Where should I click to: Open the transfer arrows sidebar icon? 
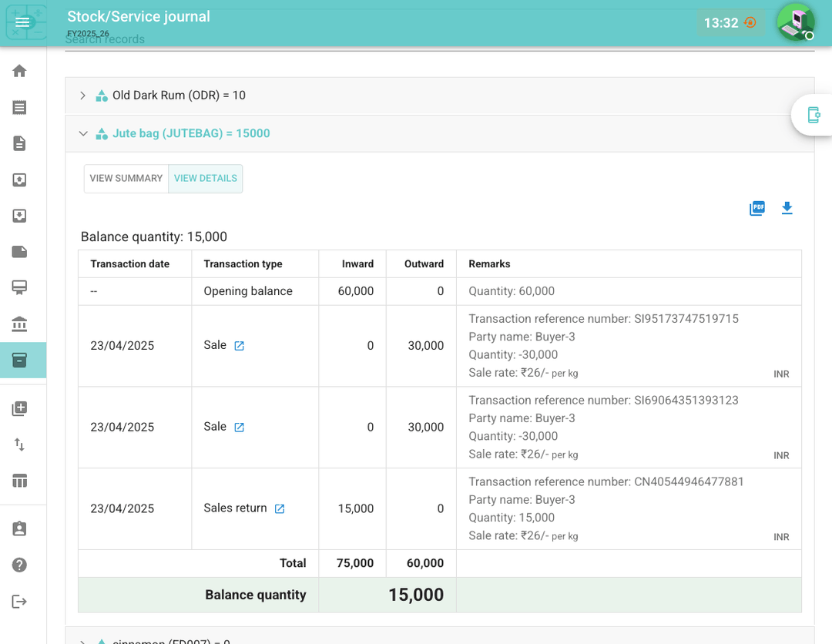[20, 444]
